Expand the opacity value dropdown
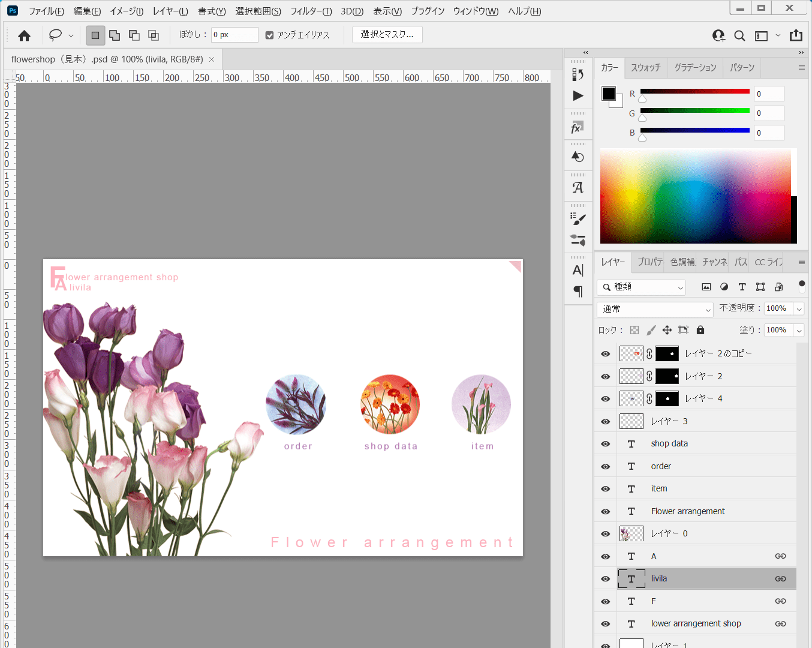 click(799, 309)
